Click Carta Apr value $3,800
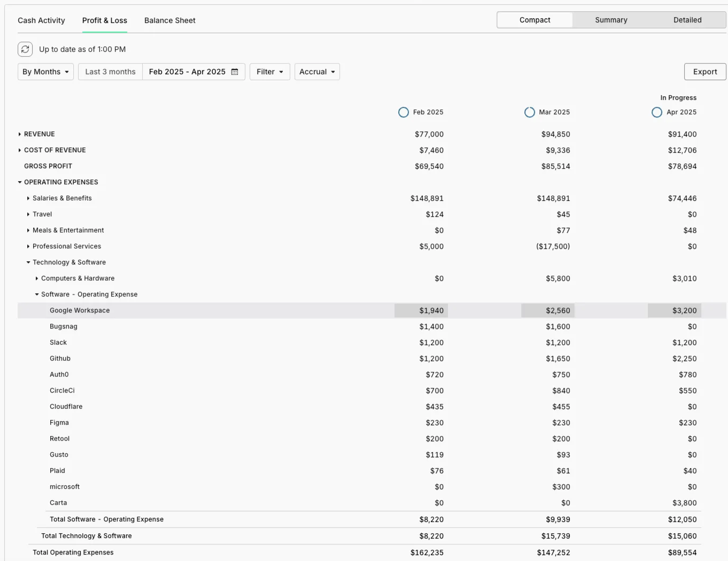This screenshot has width=728, height=561. click(x=685, y=503)
